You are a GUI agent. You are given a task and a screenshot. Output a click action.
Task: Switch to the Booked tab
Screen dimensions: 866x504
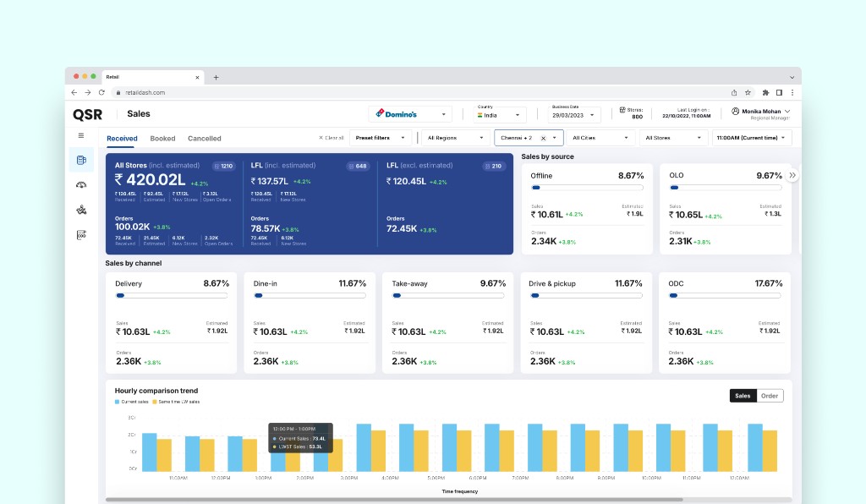[162, 138]
